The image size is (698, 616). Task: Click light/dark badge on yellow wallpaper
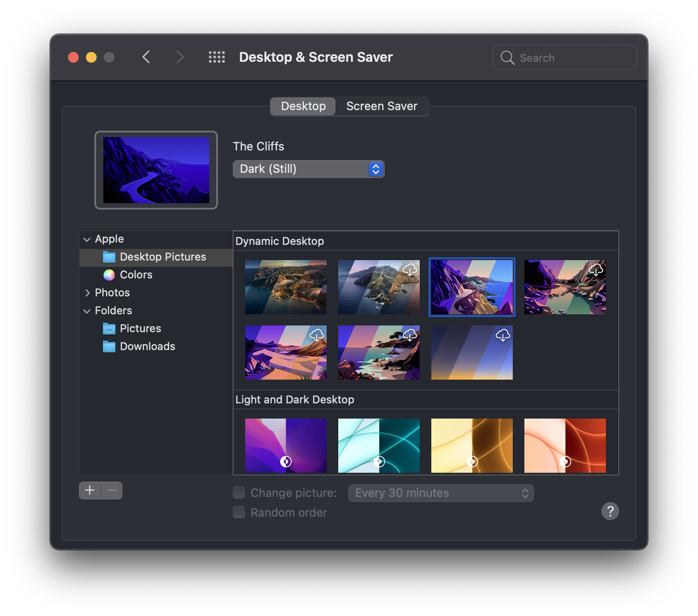(x=472, y=462)
